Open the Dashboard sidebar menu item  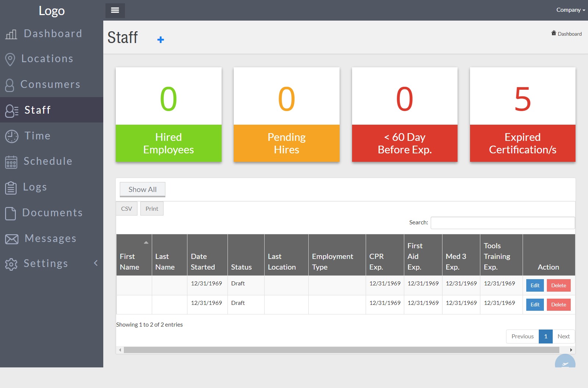(x=51, y=34)
